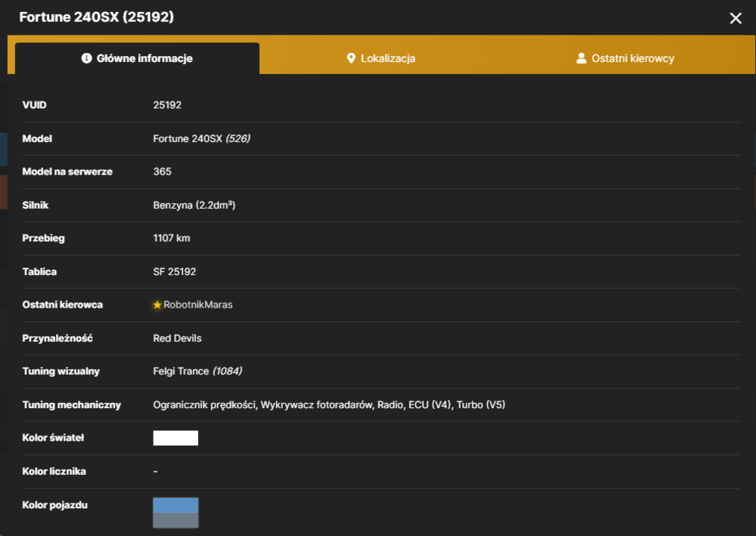Click the gray bottom Kolor pojazdu swatch
Viewport: 756px width, 536px height.
pyautogui.click(x=175, y=520)
